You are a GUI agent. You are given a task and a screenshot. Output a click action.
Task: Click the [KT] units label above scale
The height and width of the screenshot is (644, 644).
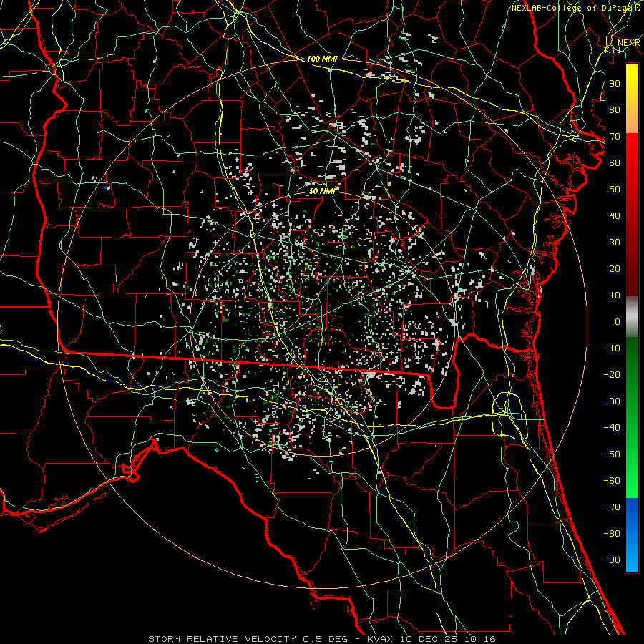tap(611, 49)
